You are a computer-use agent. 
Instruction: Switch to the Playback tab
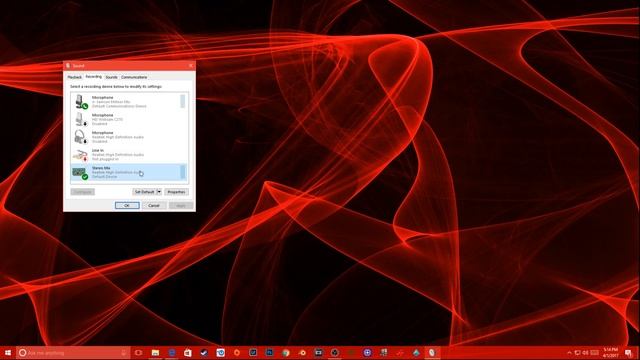point(74,77)
